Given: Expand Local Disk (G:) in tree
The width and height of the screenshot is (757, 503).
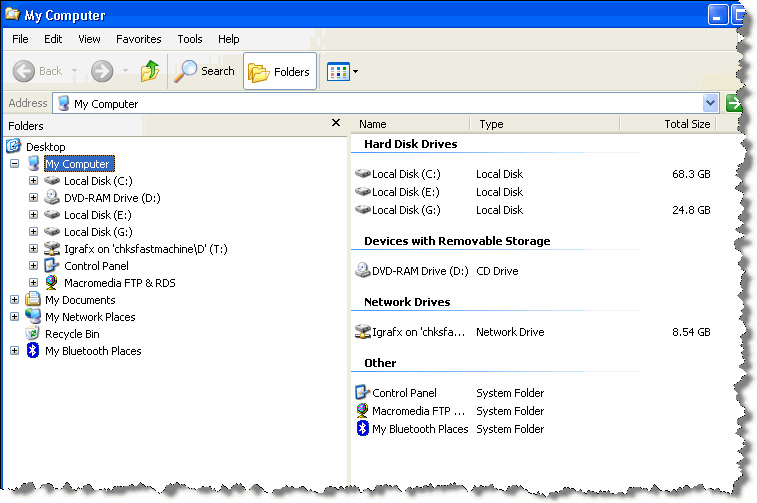Looking at the screenshot, I should 33,231.
